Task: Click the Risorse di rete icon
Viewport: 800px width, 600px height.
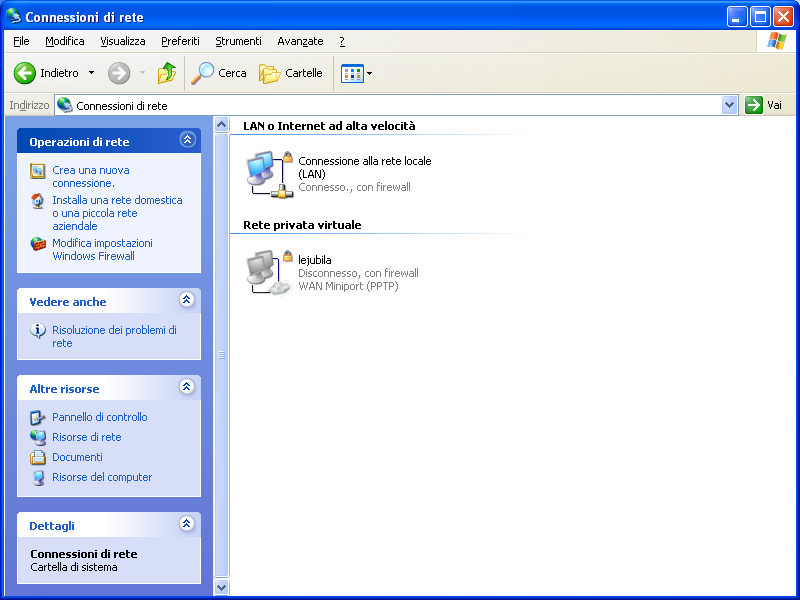Action: [x=38, y=437]
